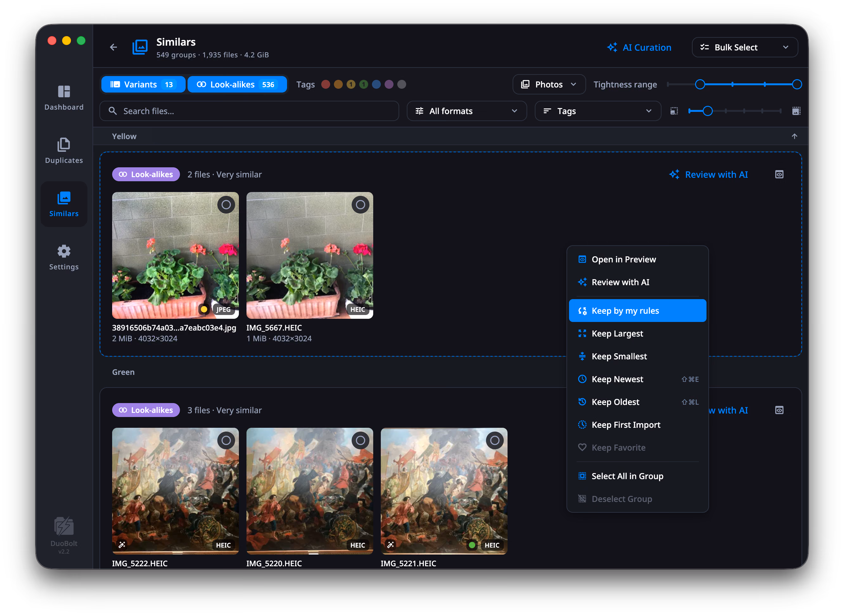Toggle selection of IMG_5220.HEIC
This screenshot has width=844, height=616.
click(360, 440)
